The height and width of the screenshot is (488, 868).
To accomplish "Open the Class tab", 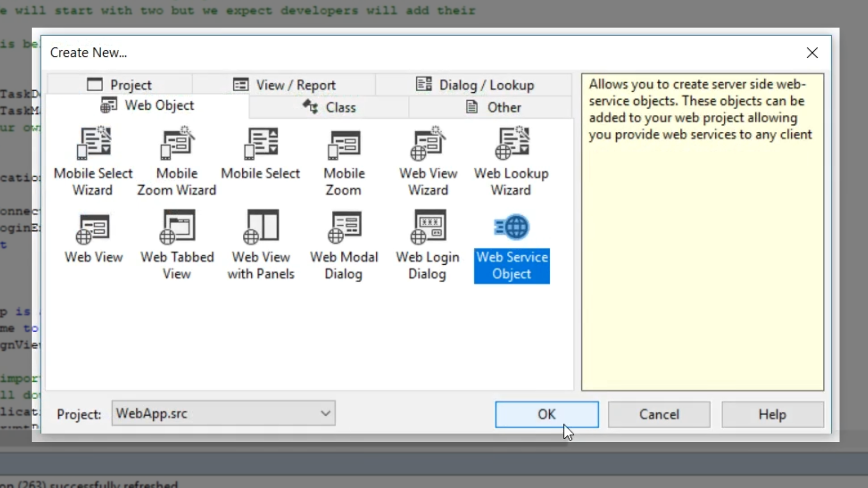I will point(329,108).
